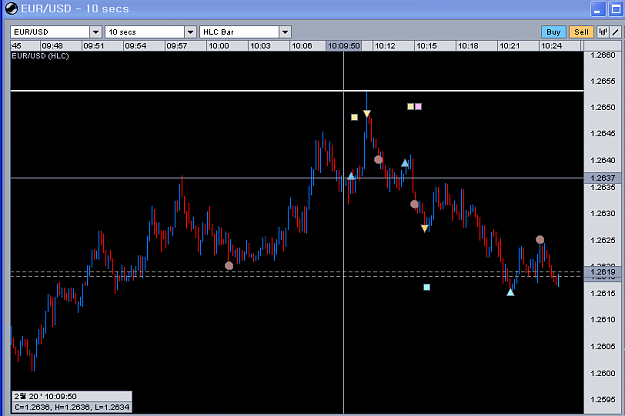Click the yellow square left of price peak
The image size is (625, 416).
pyautogui.click(x=354, y=117)
